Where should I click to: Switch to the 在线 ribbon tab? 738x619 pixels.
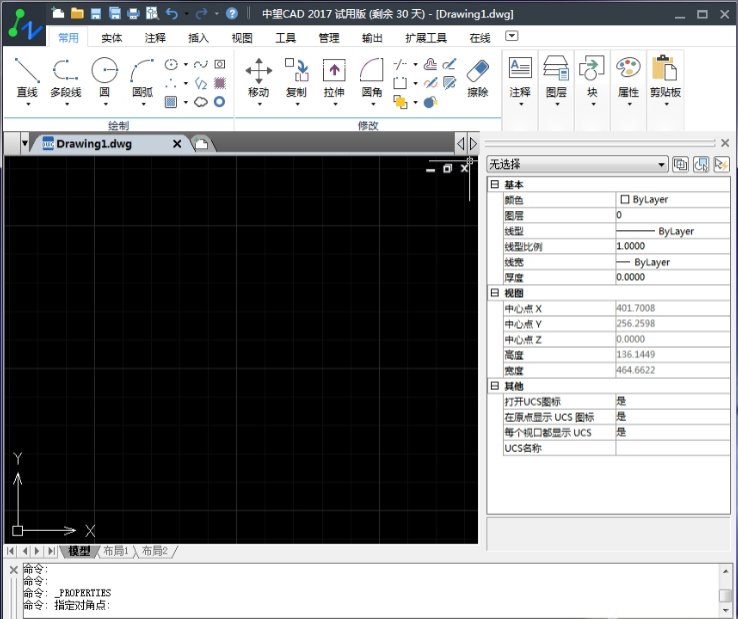[x=480, y=38]
